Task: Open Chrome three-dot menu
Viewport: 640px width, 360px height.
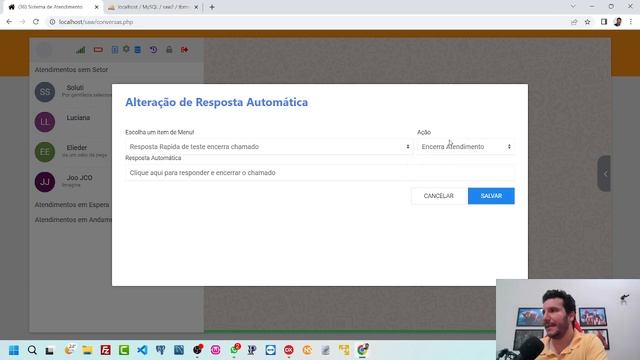Action: 631,22
